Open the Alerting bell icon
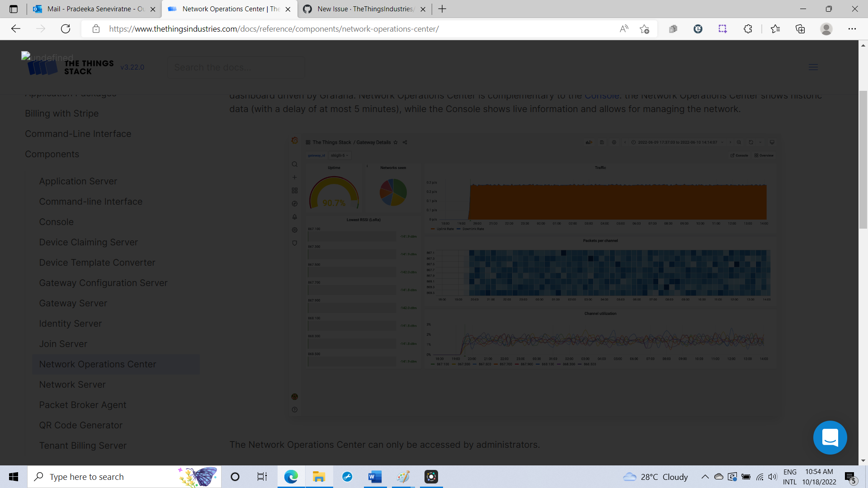 (295, 217)
